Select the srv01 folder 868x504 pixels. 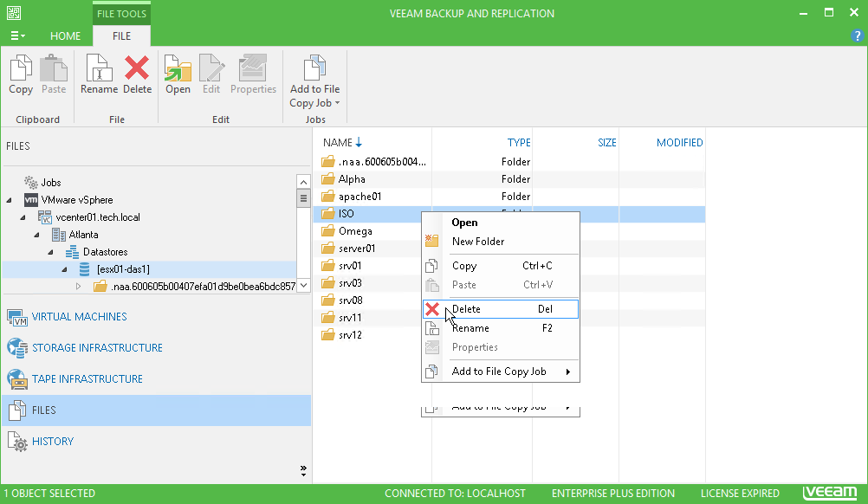(350, 266)
